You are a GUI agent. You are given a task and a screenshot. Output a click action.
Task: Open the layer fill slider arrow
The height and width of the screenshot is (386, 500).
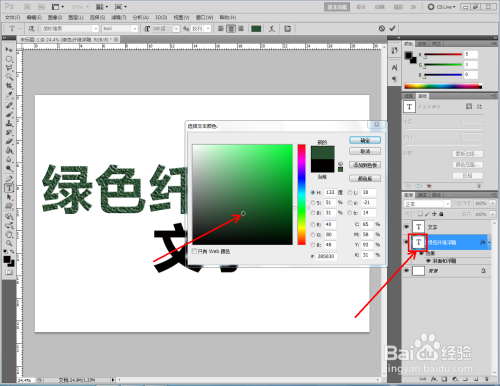pyautogui.click(x=493, y=214)
